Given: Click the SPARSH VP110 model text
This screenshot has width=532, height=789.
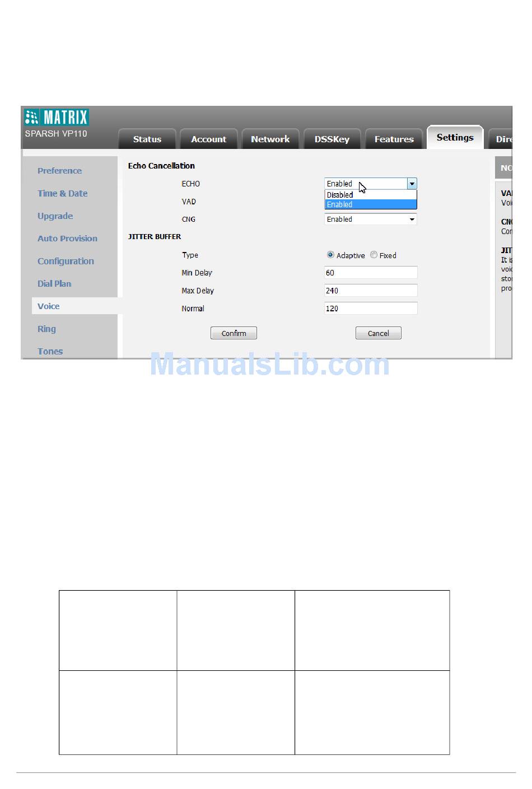Looking at the screenshot, I should point(56,134).
